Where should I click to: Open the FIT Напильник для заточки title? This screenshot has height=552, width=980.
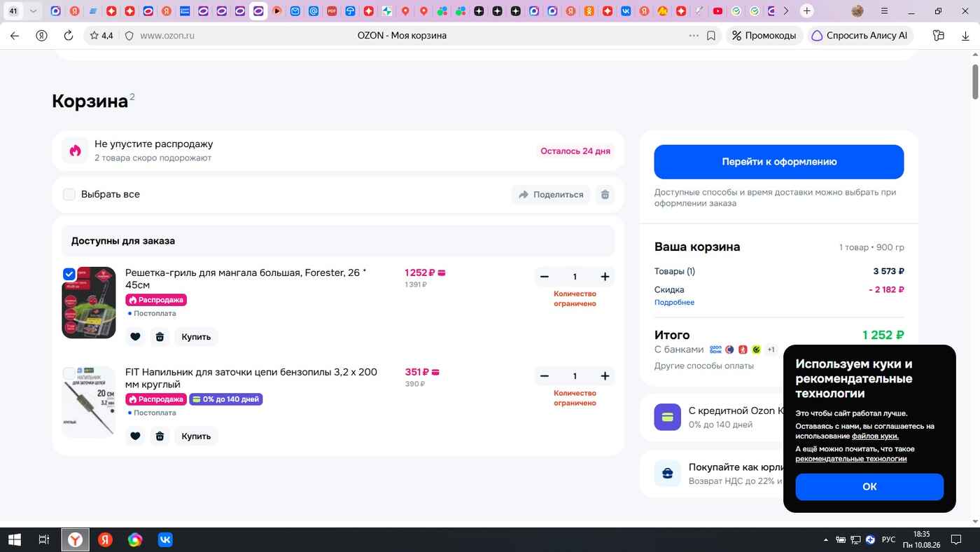point(251,378)
